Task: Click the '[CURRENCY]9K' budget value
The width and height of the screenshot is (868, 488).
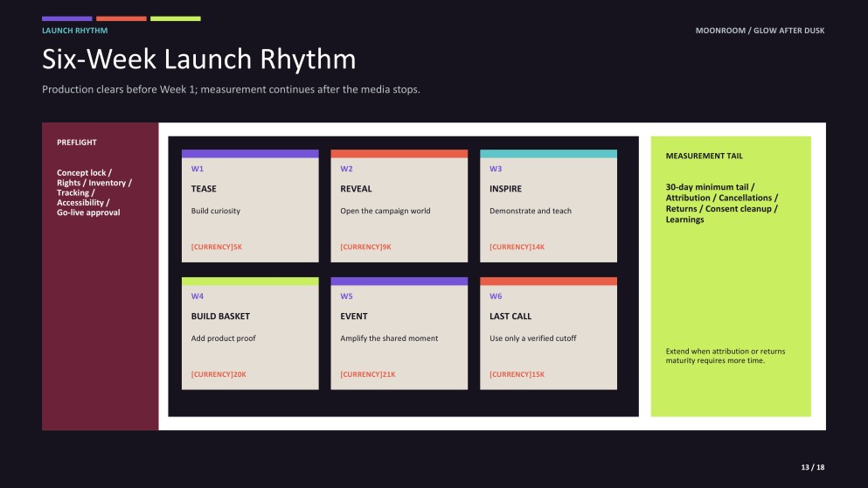Action: point(365,247)
